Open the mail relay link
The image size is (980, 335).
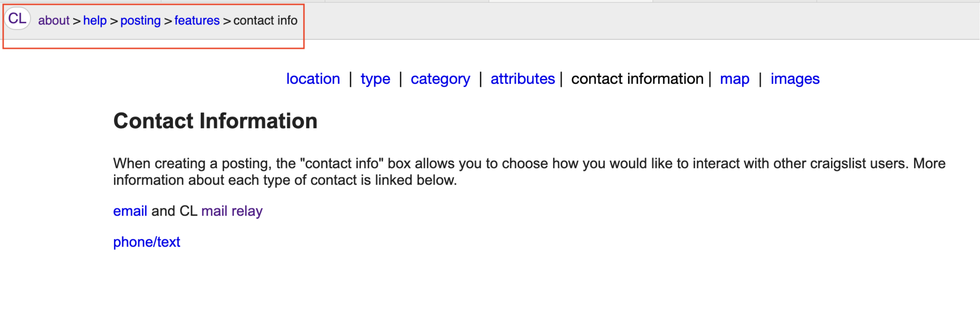click(232, 211)
